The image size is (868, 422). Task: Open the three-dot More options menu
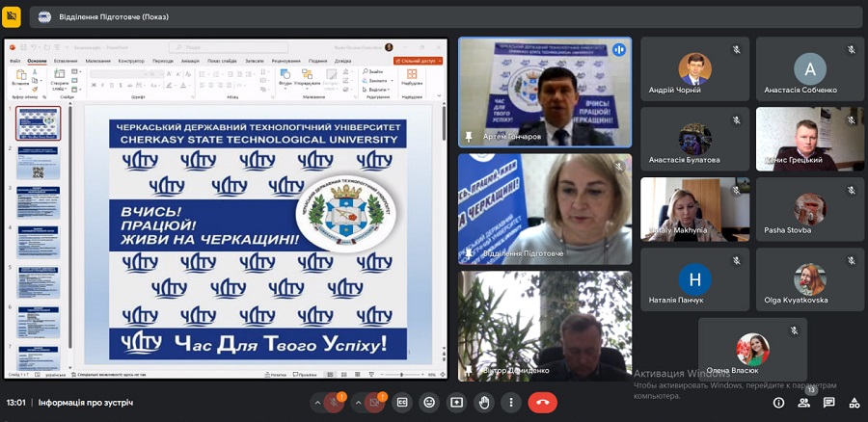pyautogui.click(x=511, y=403)
